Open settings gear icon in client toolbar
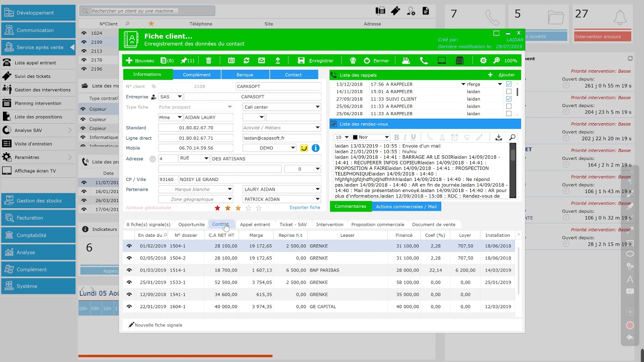The height and width of the screenshot is (362, 644). pyautogui.click(x=483, y=60)
